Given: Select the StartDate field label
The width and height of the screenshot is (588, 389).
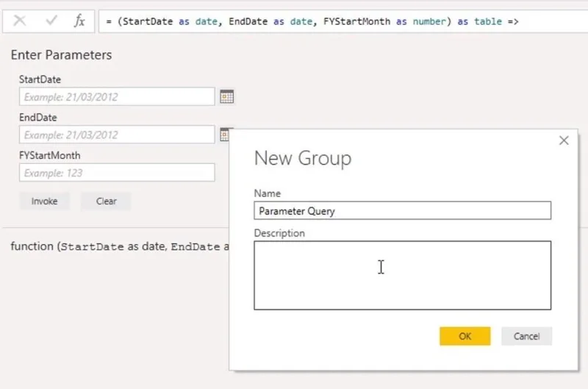Looking at the screenshot, I should coord(40,79).
